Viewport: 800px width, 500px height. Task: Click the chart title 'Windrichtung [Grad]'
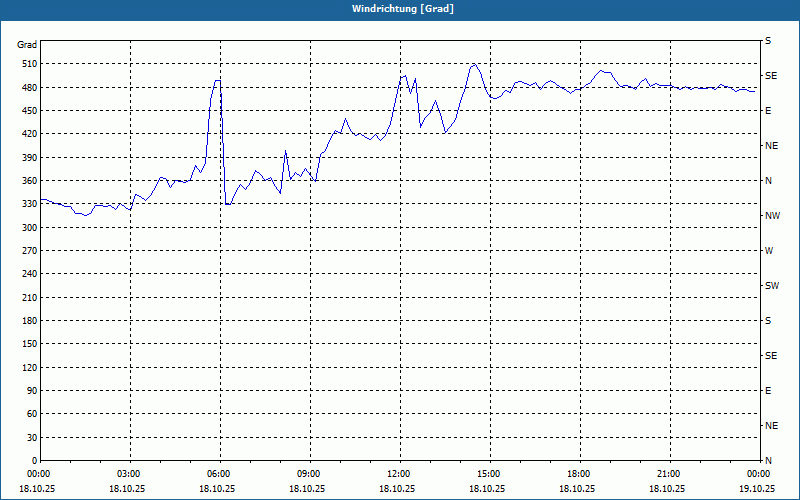[x=403, y=9]
